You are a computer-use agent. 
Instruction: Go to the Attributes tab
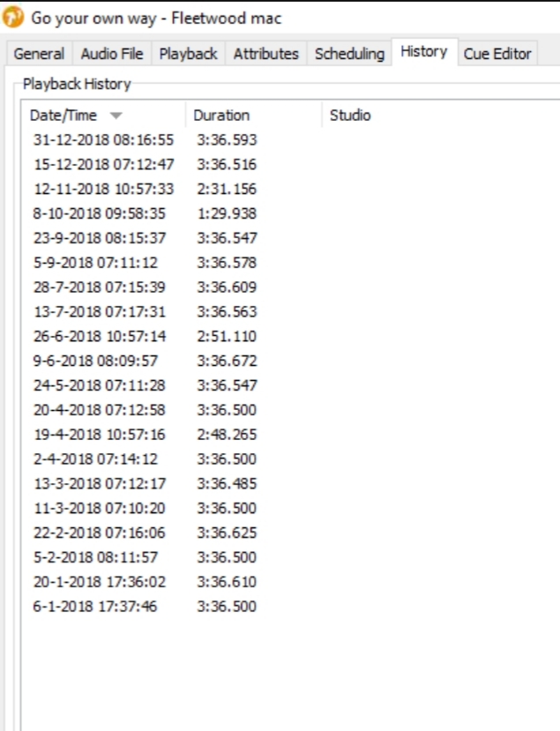[265, 54]
